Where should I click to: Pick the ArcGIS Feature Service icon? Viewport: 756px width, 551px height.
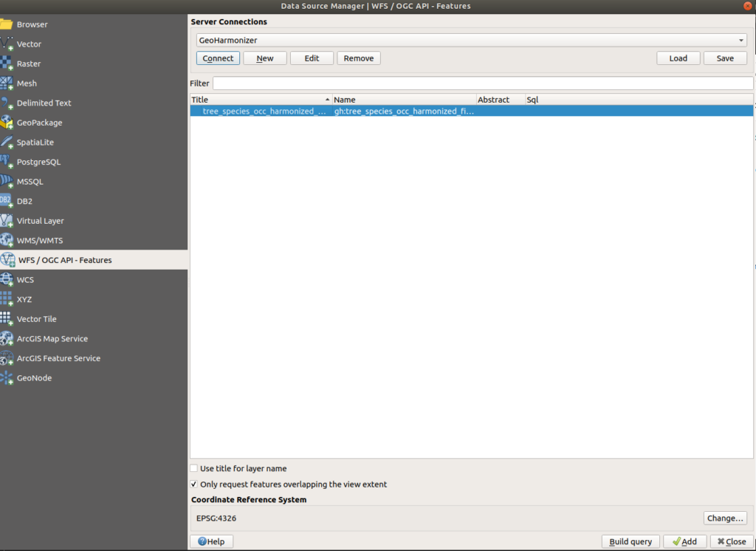click(6, 358)
